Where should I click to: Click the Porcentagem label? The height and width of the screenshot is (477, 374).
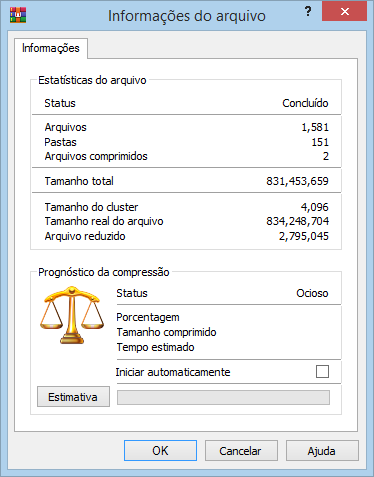coord(148,317)
